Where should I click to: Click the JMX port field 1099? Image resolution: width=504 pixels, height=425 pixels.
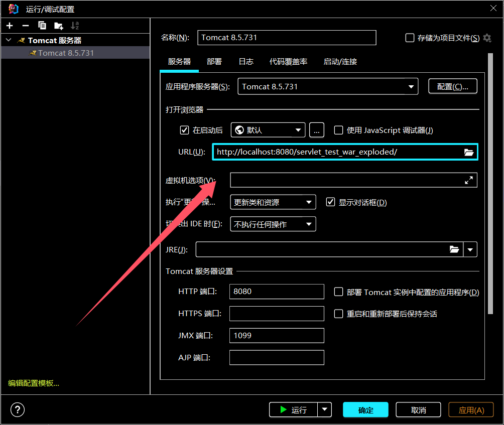point(277,335)
